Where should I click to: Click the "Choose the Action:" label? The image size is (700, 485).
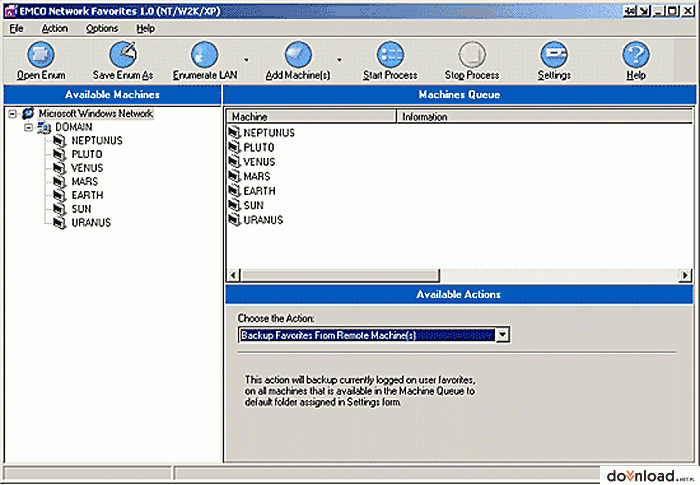276,318
